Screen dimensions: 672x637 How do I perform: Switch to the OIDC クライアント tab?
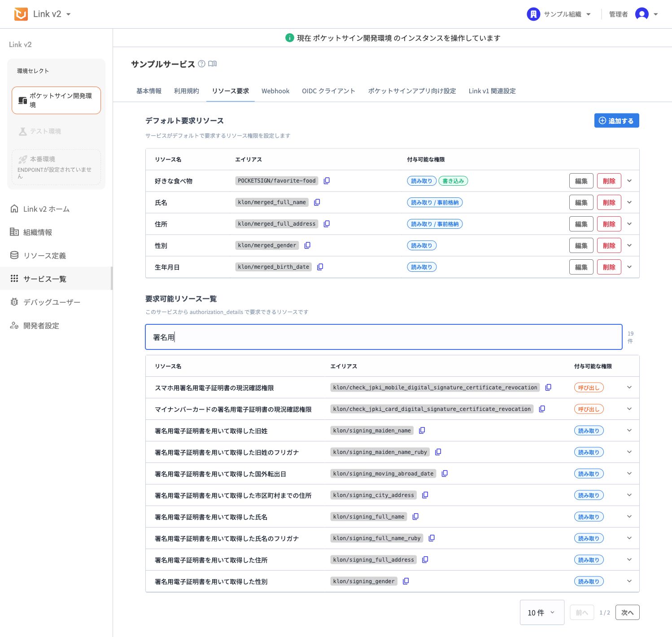[x=328, y=91]
